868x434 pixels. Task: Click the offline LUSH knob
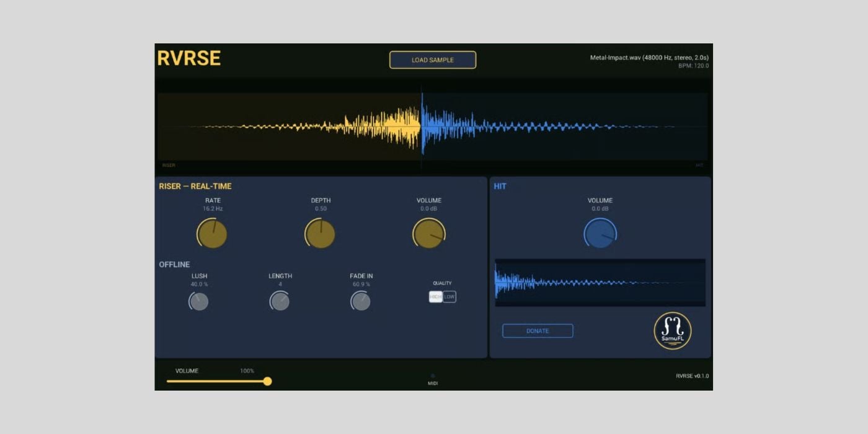pyautogui.click(x=199, y=301)
